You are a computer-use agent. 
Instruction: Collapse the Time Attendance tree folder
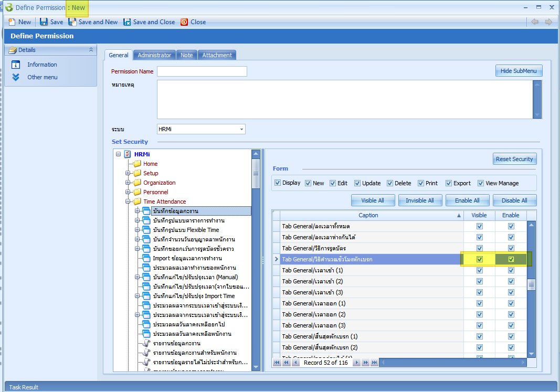128,202
